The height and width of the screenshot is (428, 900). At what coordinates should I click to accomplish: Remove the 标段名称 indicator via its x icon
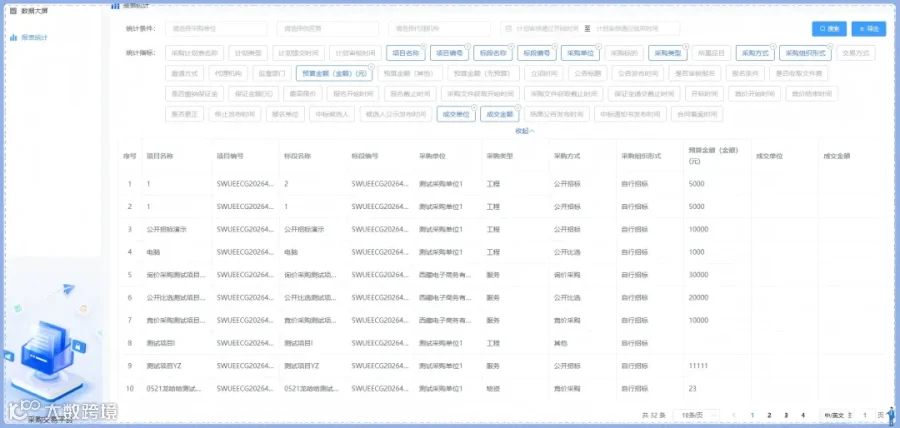[511, 46]
